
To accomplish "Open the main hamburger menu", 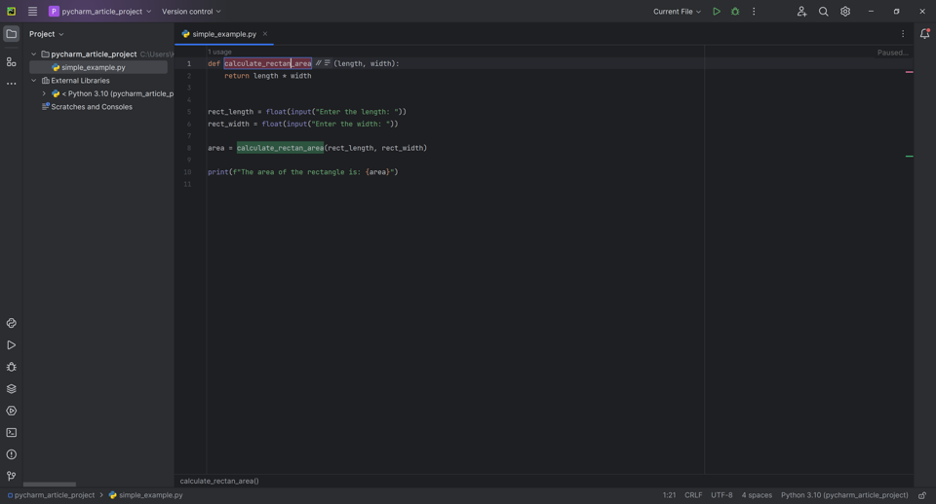I will point(32,11).
